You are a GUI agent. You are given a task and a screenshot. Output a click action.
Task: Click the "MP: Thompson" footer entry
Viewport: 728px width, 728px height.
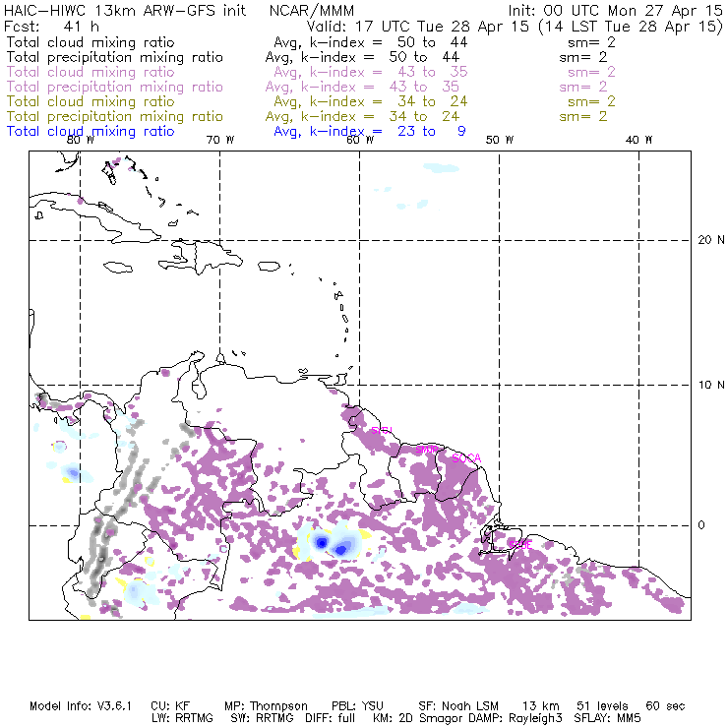(x=266, y=706)
